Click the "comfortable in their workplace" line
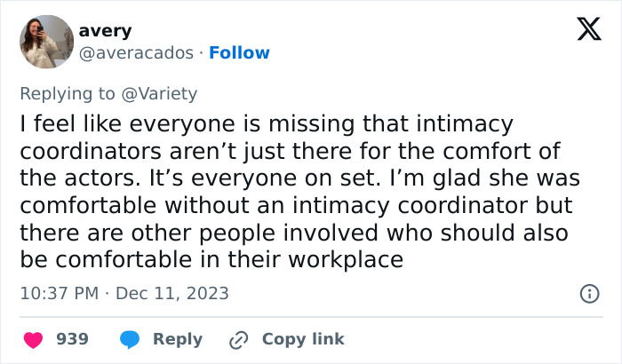Viewport: 622px width, 364px height. [211, 260]
